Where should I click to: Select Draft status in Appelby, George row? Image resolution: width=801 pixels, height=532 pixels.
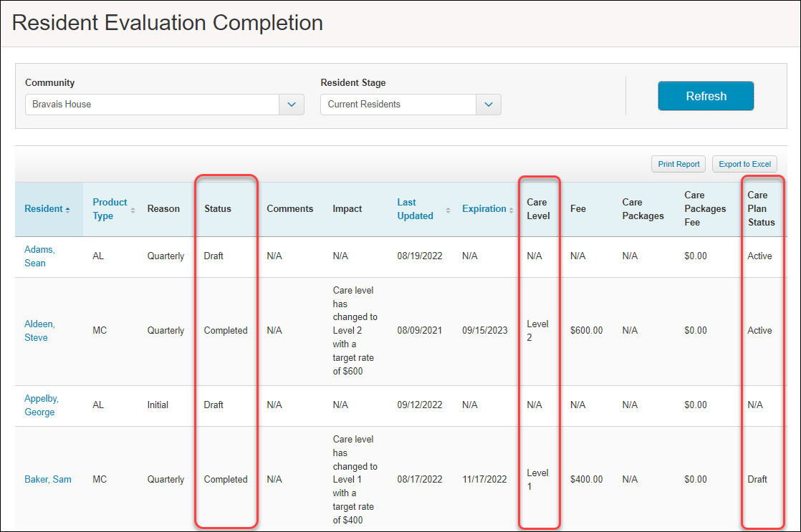click(x=214, y=405)
